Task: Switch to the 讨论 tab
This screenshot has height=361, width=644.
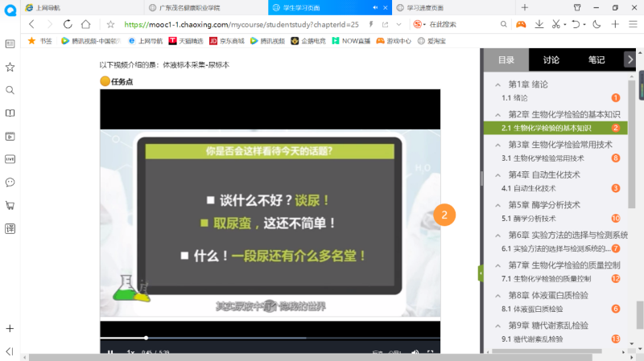Action: [x=551, y=59]
